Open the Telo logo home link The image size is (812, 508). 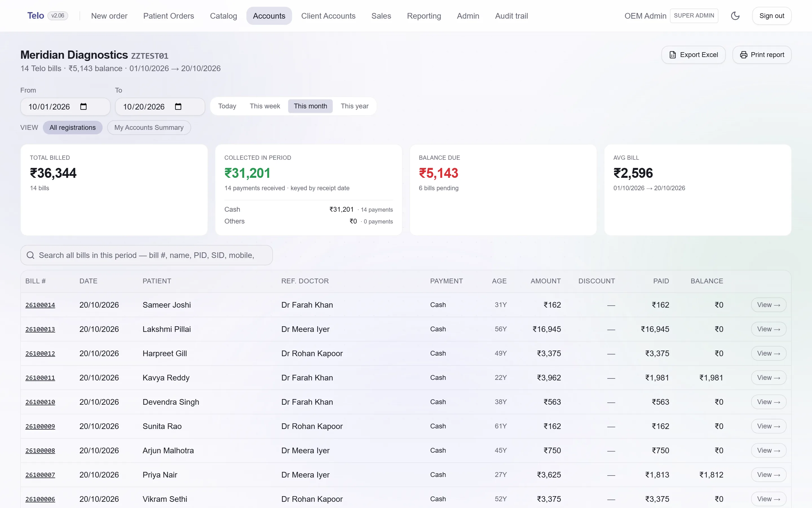coord(36,16)
